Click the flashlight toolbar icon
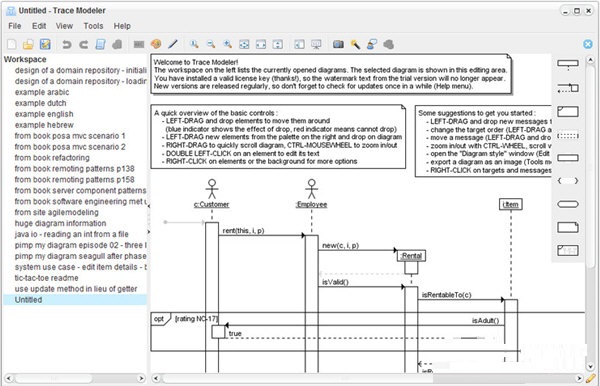The height and width of the screenshot is (386, 600). pos(355,44)
